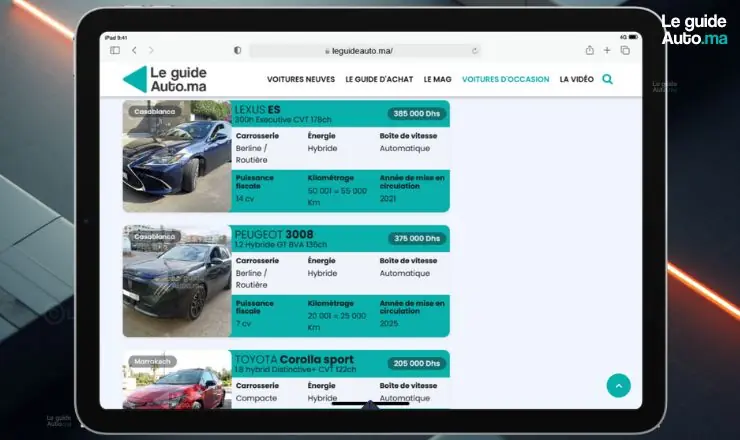
Task: Open the site search magnifier
Action: coord(607,79)
